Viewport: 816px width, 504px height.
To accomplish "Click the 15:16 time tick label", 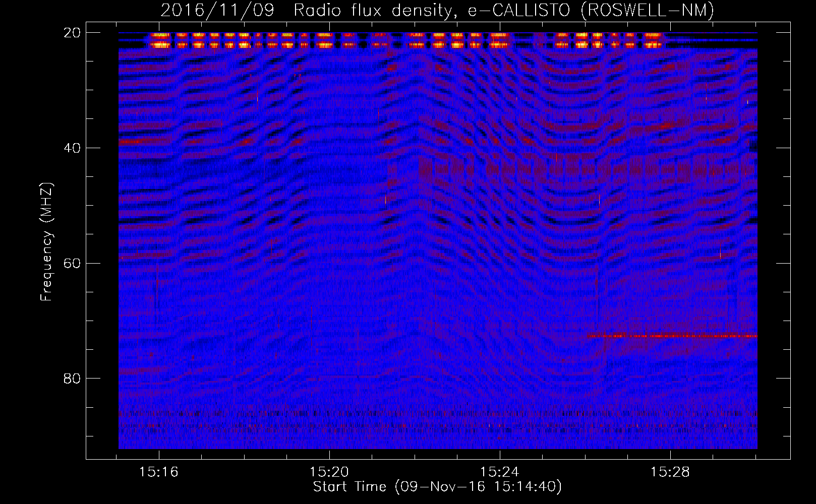I will pos(159,472).
